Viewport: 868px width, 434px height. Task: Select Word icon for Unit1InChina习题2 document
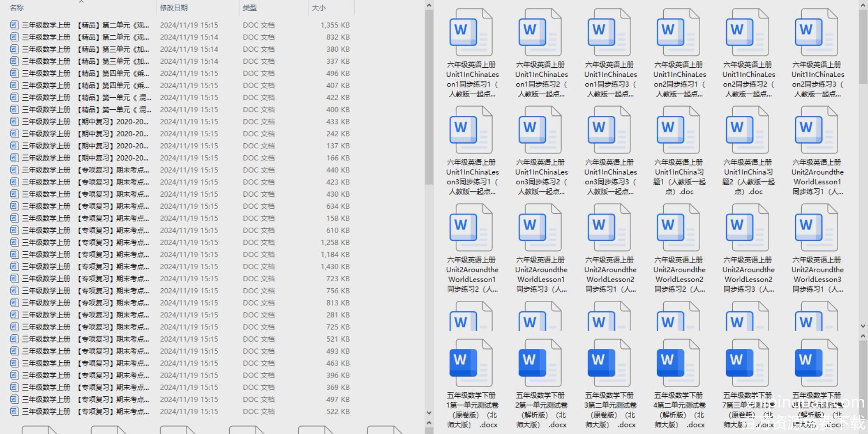(747, 130)
